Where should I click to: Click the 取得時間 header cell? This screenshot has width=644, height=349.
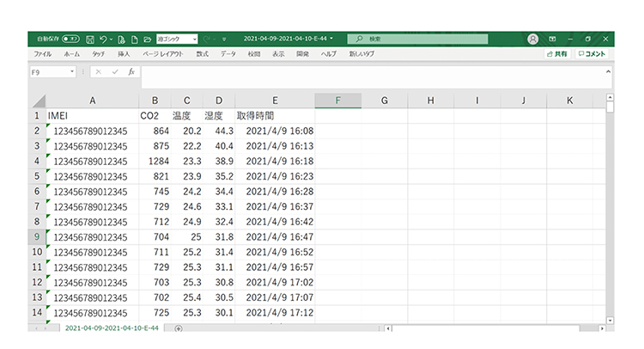point(275,116)
